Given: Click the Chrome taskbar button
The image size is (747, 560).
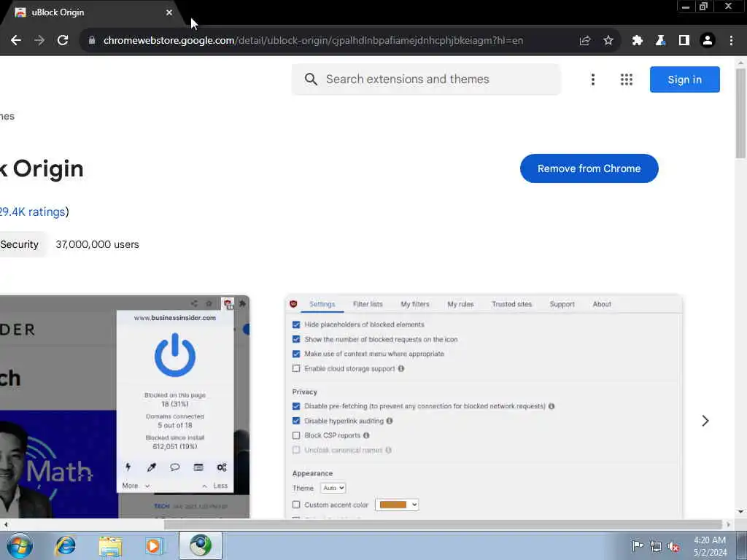Looking at the screenshot, I should point(201,545).
